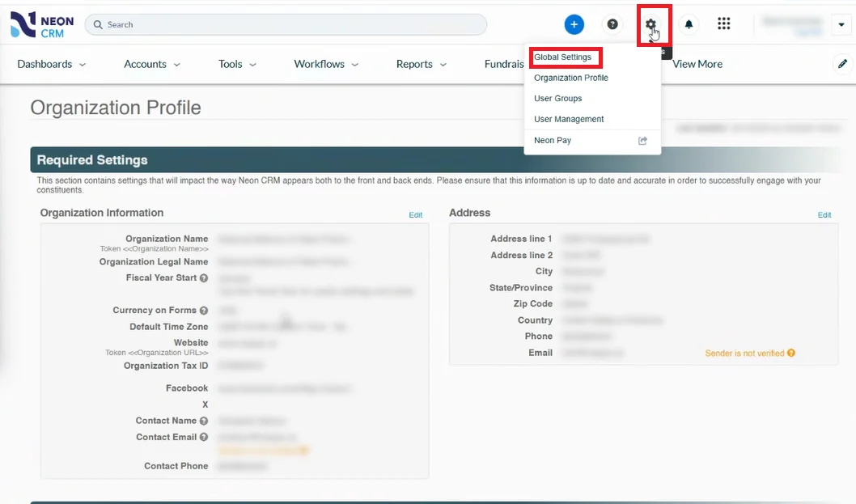Click into the Search field
This screenshot has width=856, height=504.
click(x=291, y=24)
